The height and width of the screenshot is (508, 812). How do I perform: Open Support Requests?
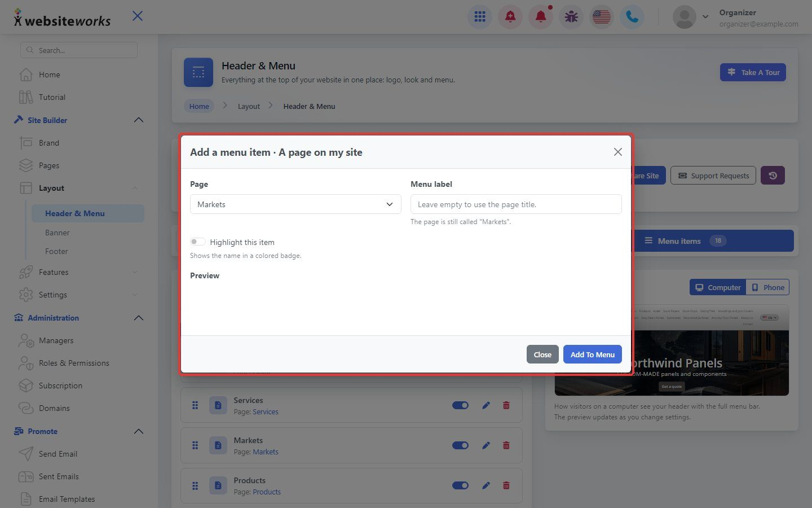point(713,176)
